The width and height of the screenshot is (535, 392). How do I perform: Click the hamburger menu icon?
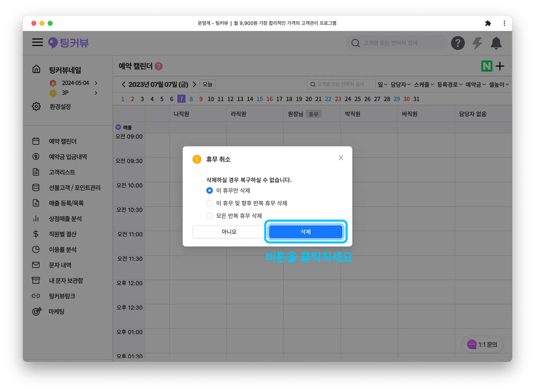tap(37, 42)
